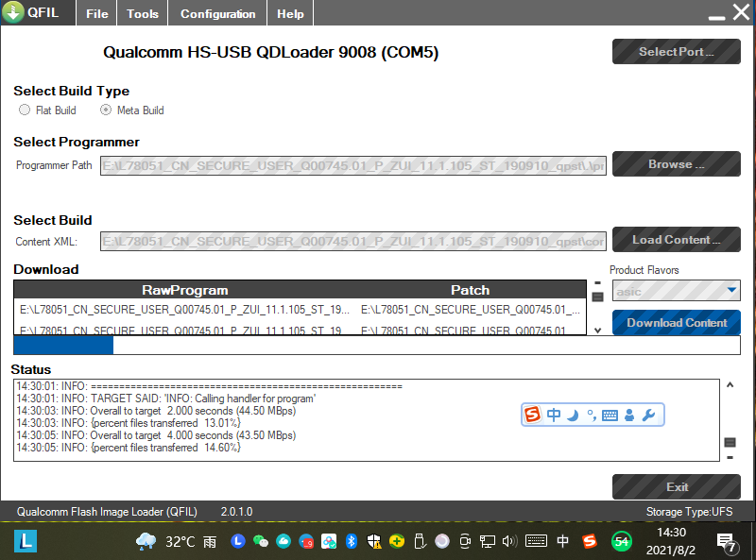This screenshot has width=756, height=560.
Task: Click the colorful square tray icon
Action: pos(329,542)
